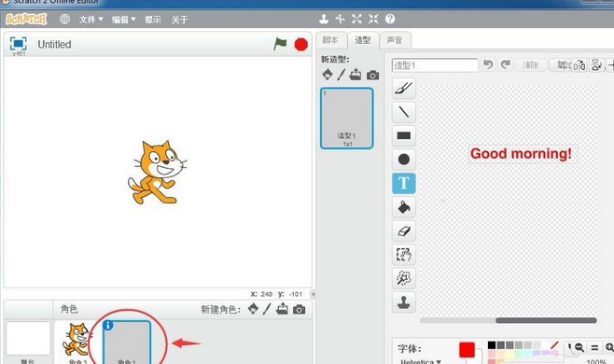This screenshot has width=614, height=364.
Task: Zoom out the paint canvas
Action: pos(579,347)
